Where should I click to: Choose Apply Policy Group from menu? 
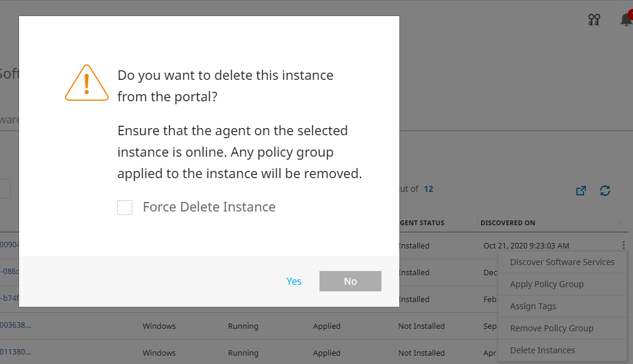(547, 284)
